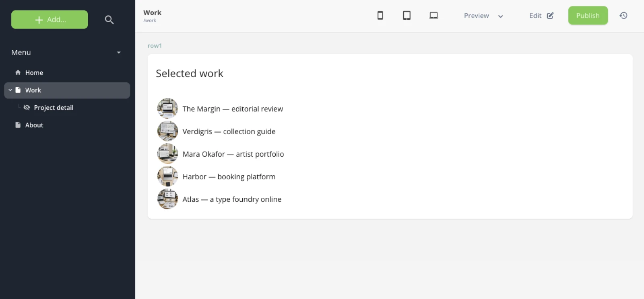
Task: Click the Harbor project thumbnail
Action: (167, 176)
